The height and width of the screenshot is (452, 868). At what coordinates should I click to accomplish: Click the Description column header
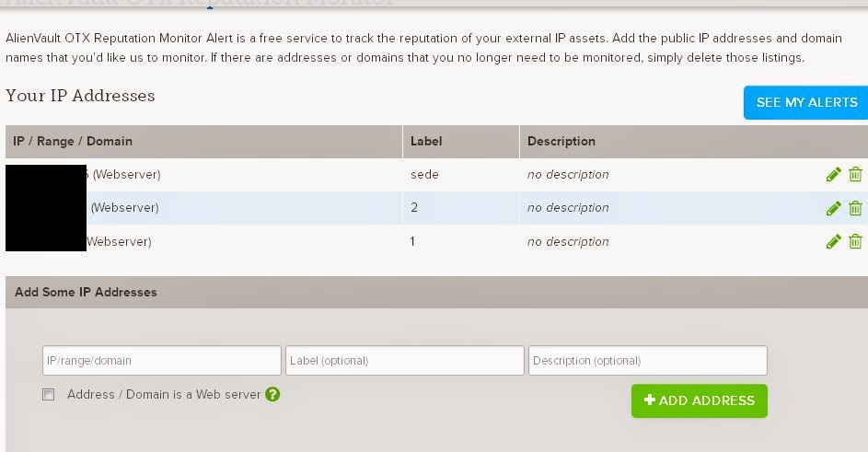coord(561,142)
